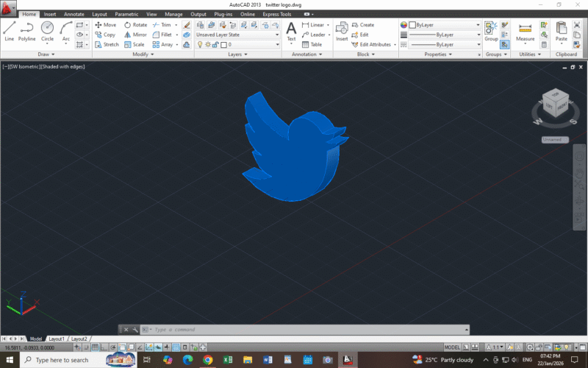Click the Erase tool icon
The height and width of the screenshot is (368, 588).
tap(187, 25)
